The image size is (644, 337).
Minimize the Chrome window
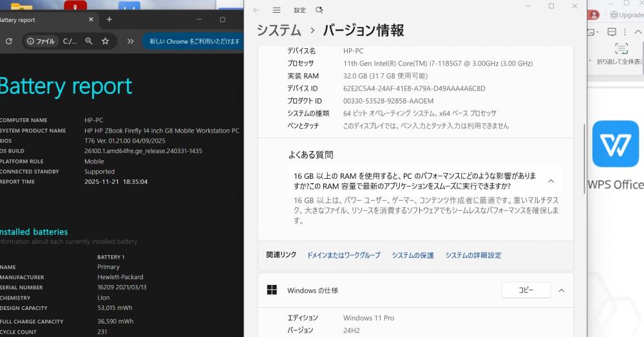coord(199,19)
